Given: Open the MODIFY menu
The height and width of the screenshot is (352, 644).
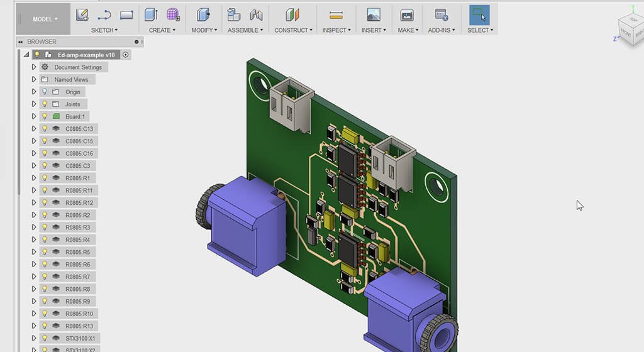Looking at the screenshot, I should (204, 30).
